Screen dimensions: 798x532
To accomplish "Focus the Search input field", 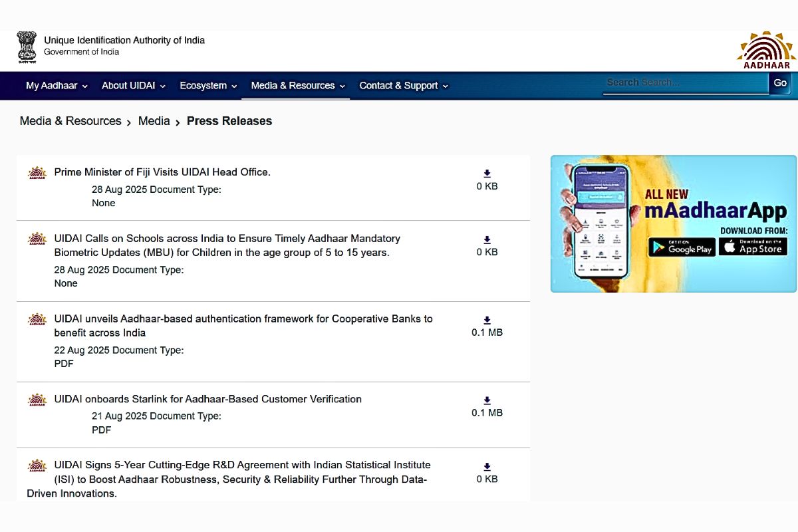I will (685, 83).
